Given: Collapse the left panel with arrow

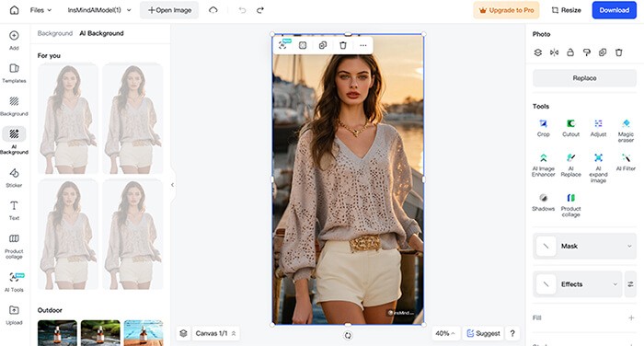Looking at the screenshot, I should 173,185.
